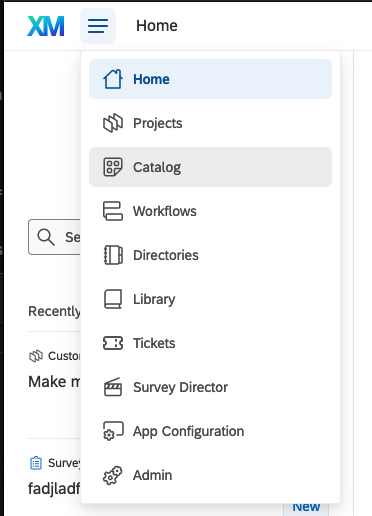Focus the search input field
This screenshot has width=372, height=516.
coord(55,237)
